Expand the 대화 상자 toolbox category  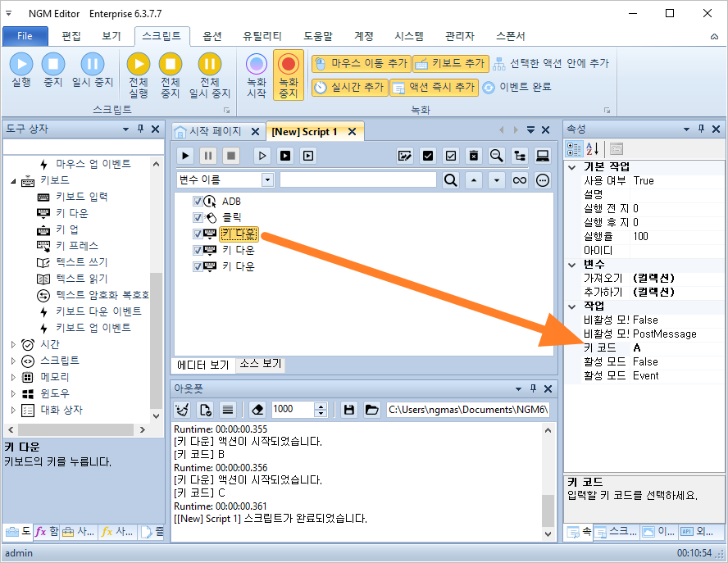pos(13,410)
